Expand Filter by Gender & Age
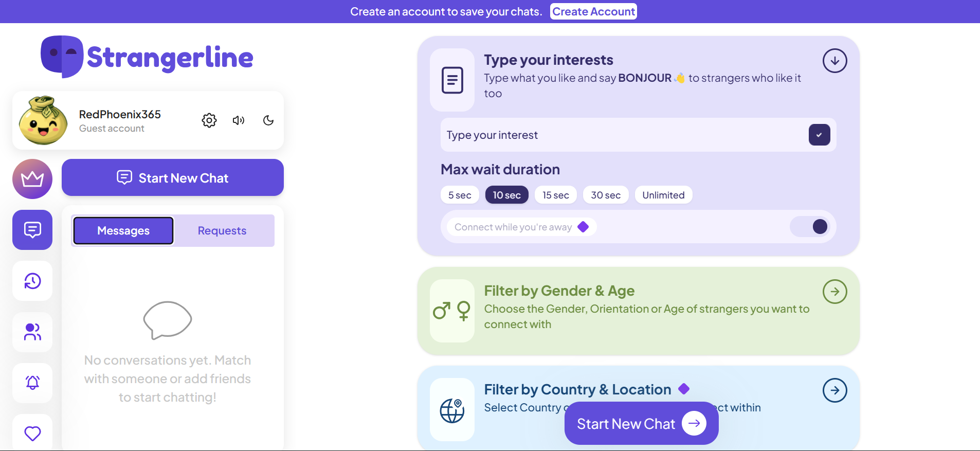This screenshot has width=980, height=451. 834,292
